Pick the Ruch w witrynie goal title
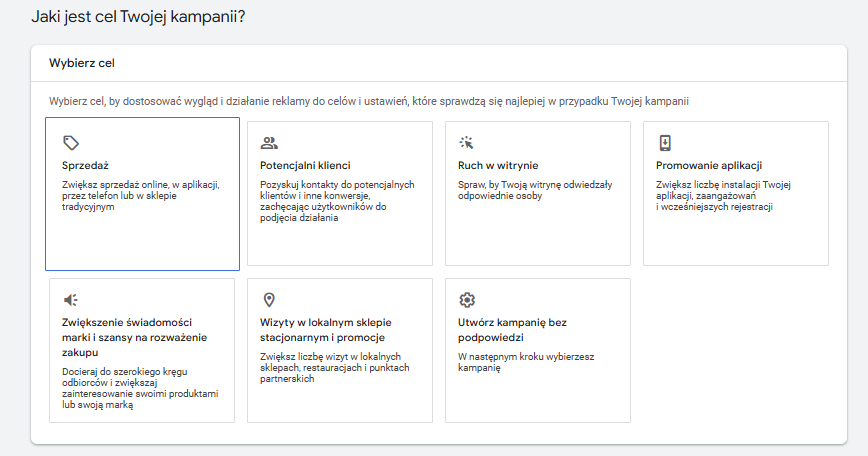868x456 pixels. (497, 165)
